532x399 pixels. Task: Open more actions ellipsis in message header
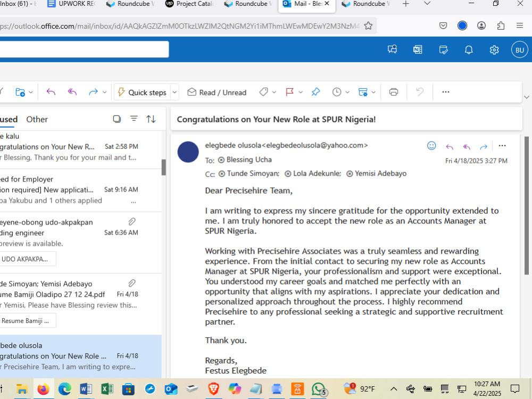point(502,146)
